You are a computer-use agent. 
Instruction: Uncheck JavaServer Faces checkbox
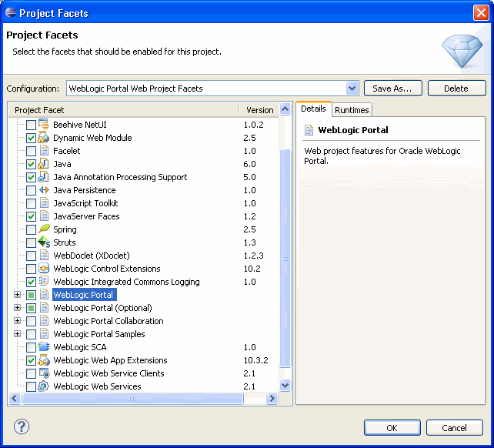31,216
